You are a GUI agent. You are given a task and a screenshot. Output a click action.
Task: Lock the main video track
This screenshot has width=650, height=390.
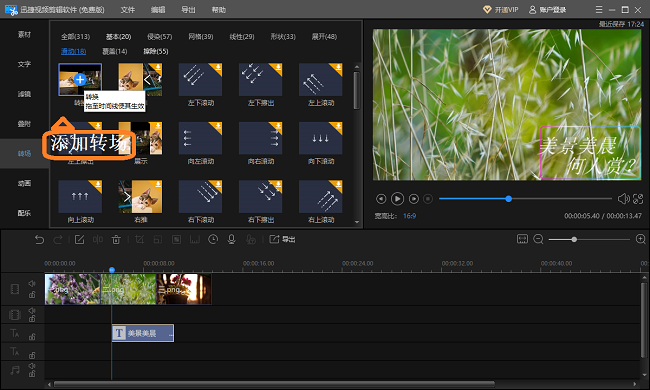tap(32, 295)
